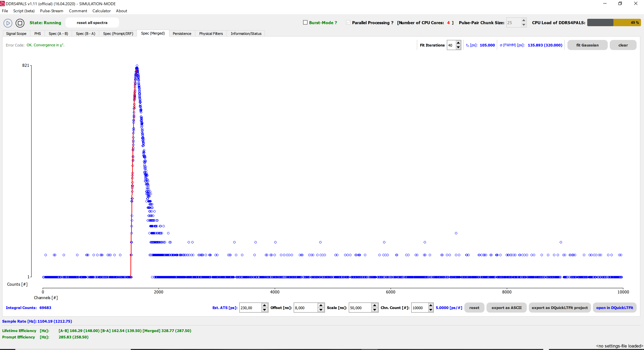Toggle the Parallel Processing checkbox
Screen dimensions: 644x350
point(348,22)
